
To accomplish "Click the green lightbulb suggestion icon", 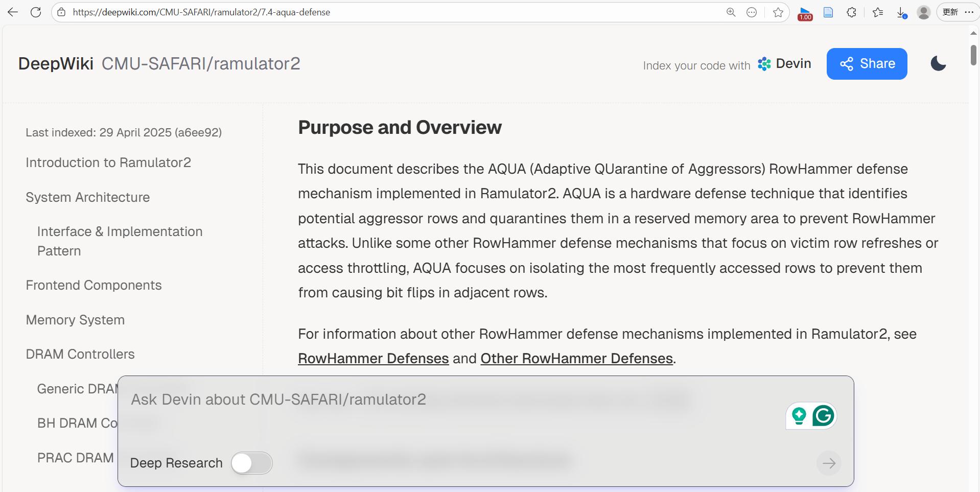I will tap(799, 416).
